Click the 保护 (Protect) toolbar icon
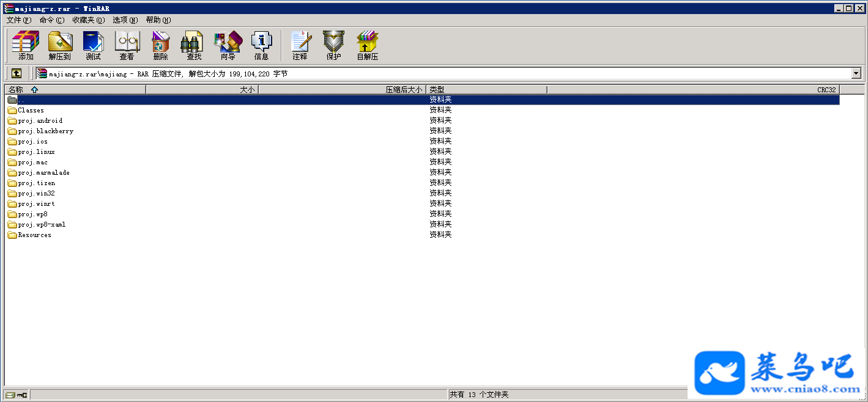This screenshot has height=402, width=868. [x=334, y=46]
